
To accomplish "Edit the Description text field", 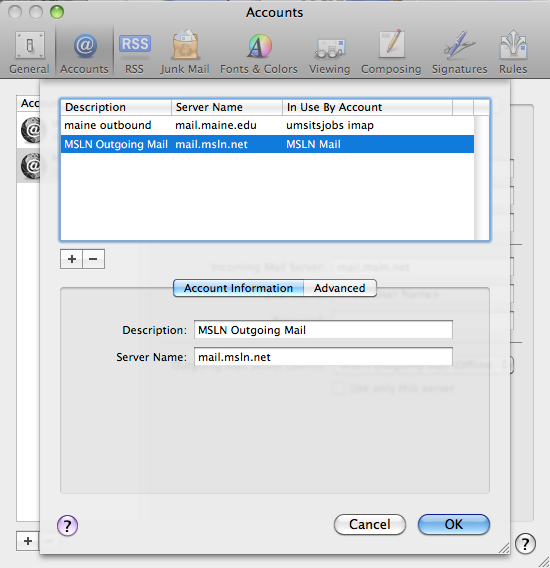I will pyautogui.click(x=323, y=330).
